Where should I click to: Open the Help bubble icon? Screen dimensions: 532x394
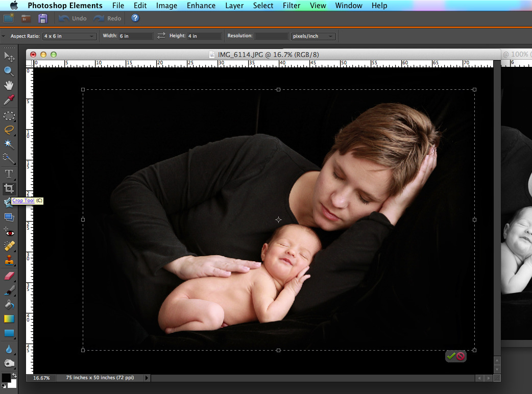134,18
